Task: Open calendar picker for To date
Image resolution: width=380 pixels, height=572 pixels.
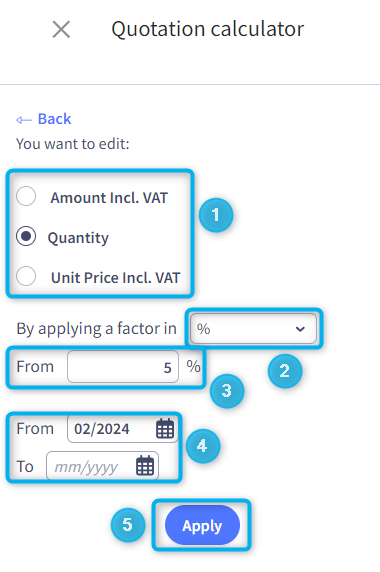Action: [x=145, y=466]
